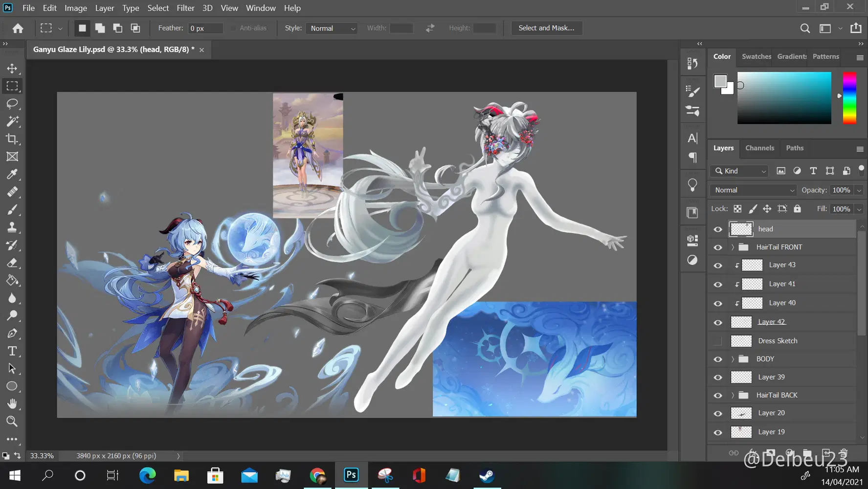Select the Eyedropper tool
The height and width of the screenshot is (489, 868).
point(12,174)
